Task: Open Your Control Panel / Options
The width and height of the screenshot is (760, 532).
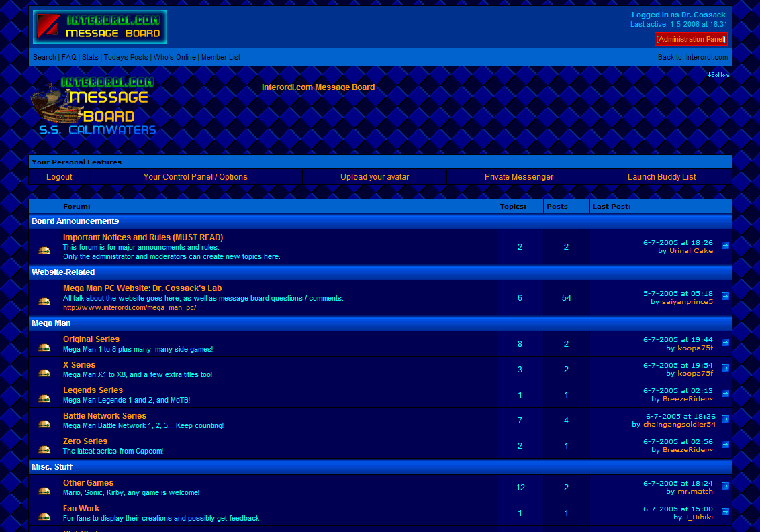Action: (x=195, y=177)
